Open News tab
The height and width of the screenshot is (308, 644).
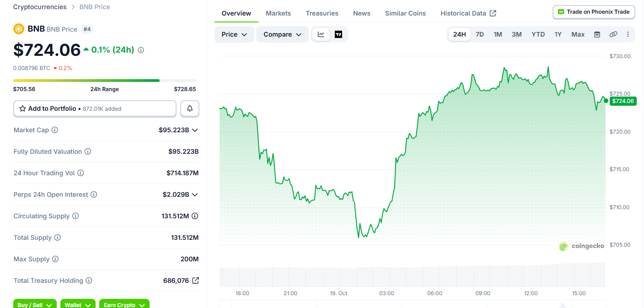pos(362,13)
